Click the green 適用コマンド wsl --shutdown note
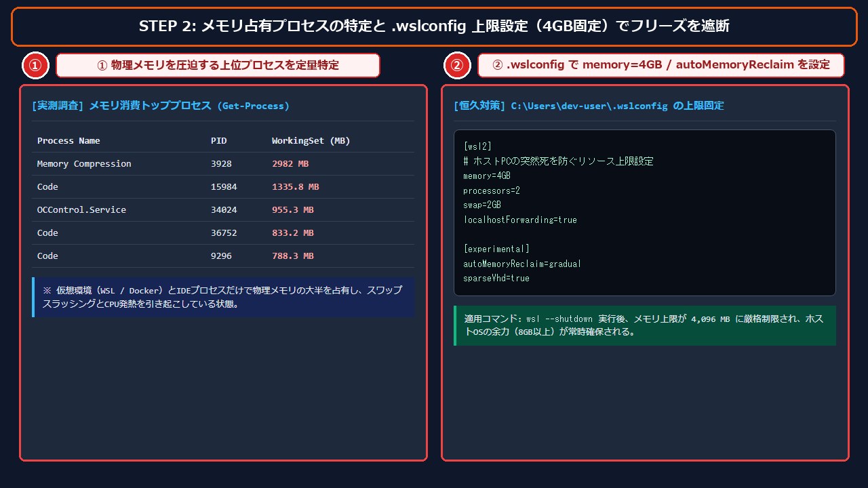 point(645,325)
